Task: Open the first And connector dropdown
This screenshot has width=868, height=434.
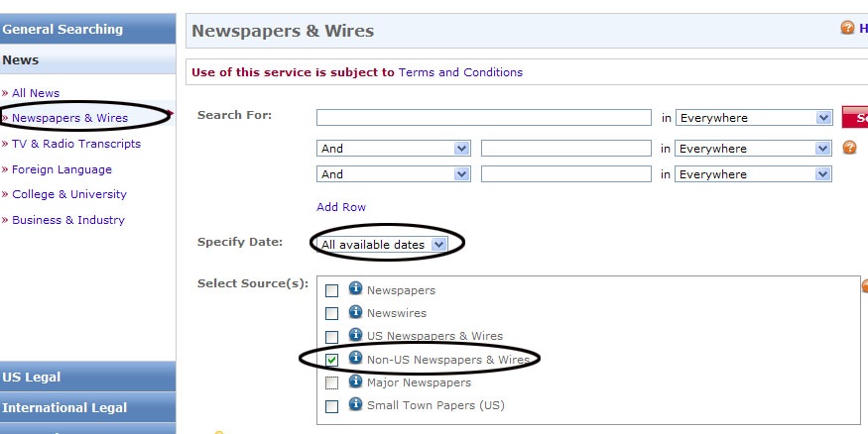Action: pos(394,149)
